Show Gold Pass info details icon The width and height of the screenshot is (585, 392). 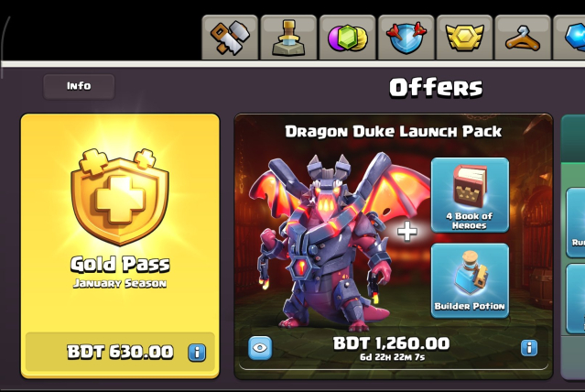[x=197, y=352]
